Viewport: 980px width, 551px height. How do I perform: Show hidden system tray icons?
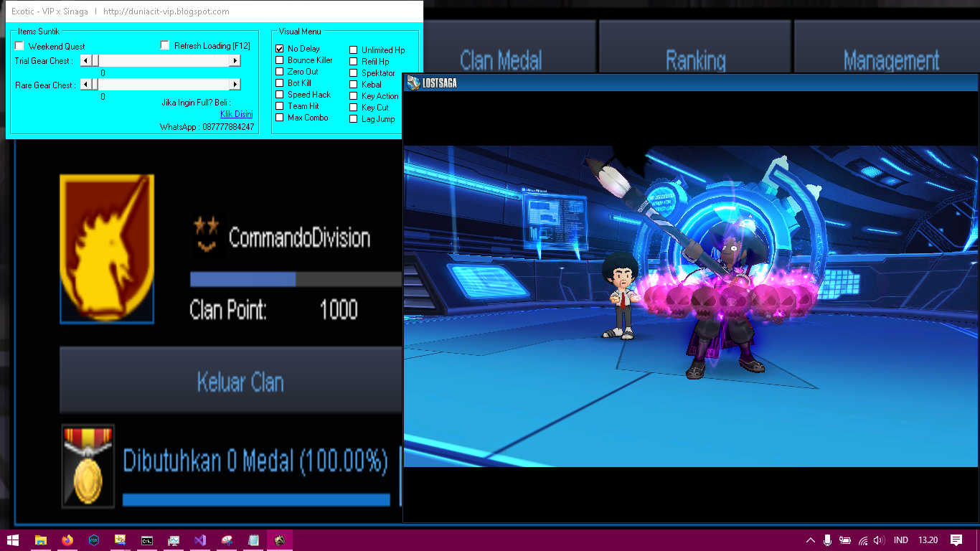(811, 540)
